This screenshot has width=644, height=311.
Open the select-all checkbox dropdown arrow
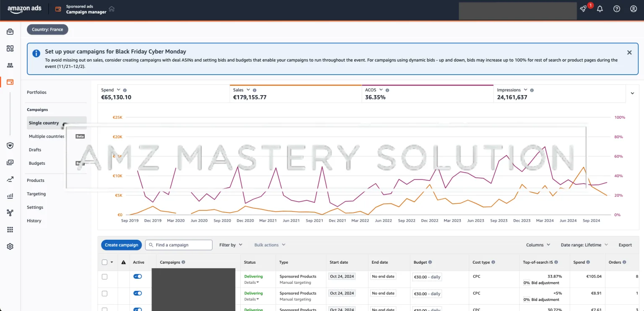pyautogui.click(x=112, y=262)
